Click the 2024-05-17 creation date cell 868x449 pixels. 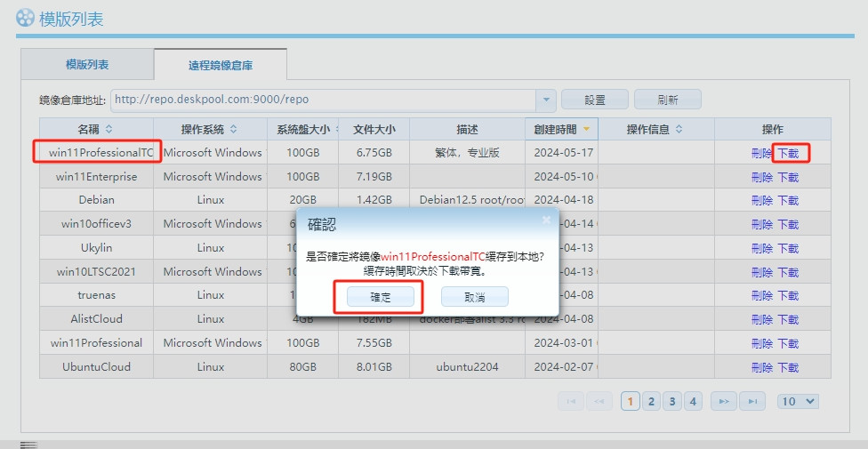click(562, 152)
